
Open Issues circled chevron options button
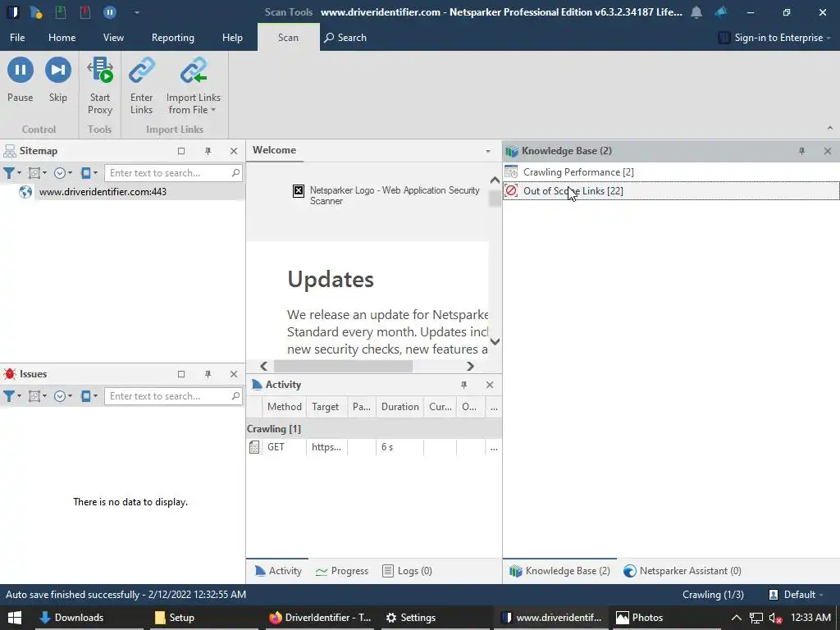click(x=60, y=396)
